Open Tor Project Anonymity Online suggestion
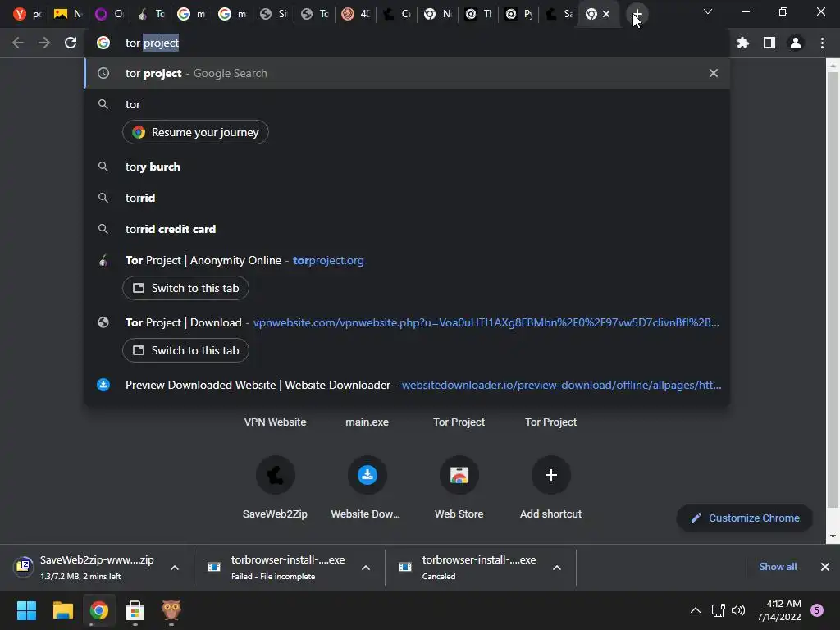This screenshot has width=840, height=630. [407, 260]
